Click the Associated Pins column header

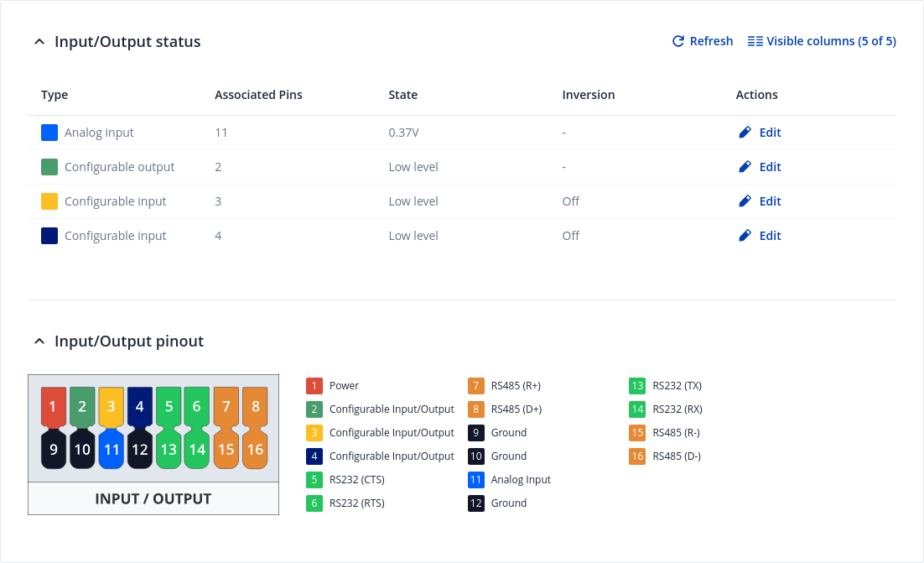pyautogui.click(x=258, y=95)
